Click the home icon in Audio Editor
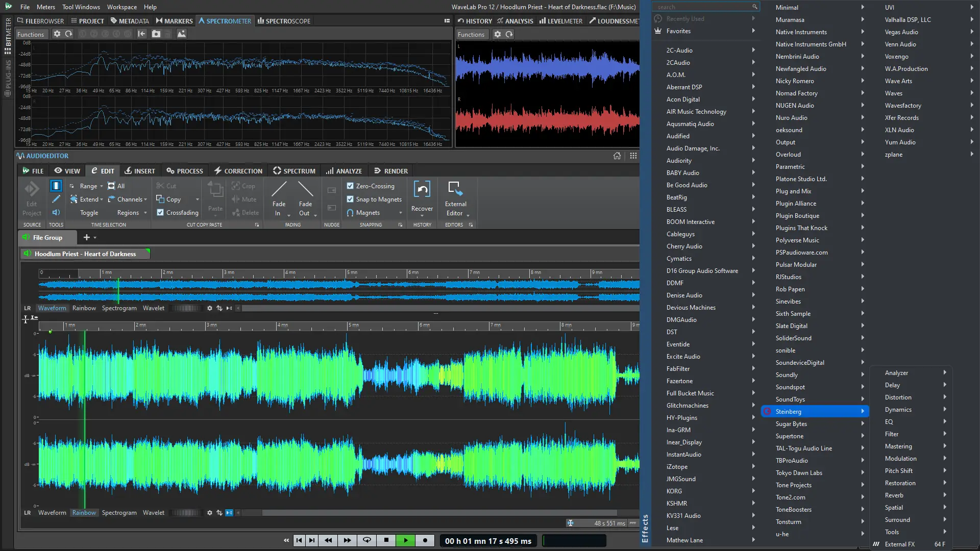This screenshot has height=551, width=980. coord(617,156)
